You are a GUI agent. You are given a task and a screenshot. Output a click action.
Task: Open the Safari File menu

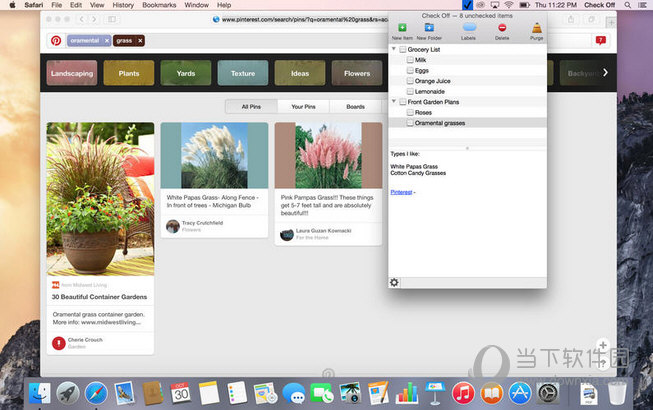57,5
